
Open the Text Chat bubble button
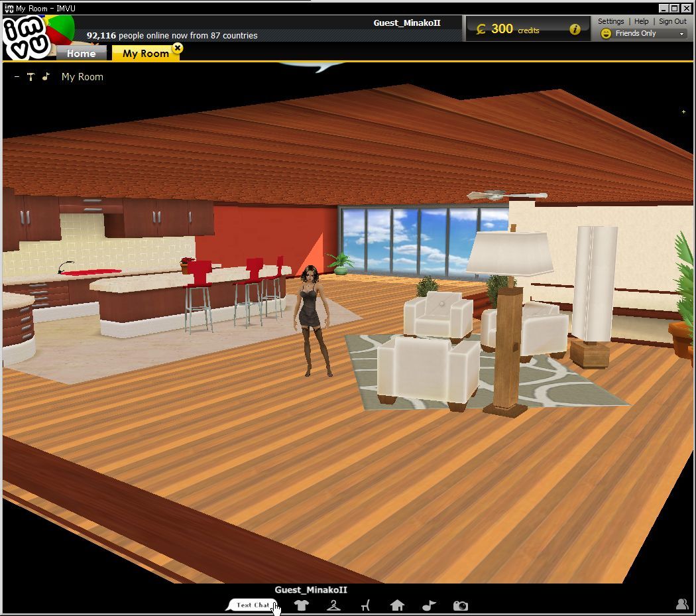pyautogui.click(x=252, y=605)
